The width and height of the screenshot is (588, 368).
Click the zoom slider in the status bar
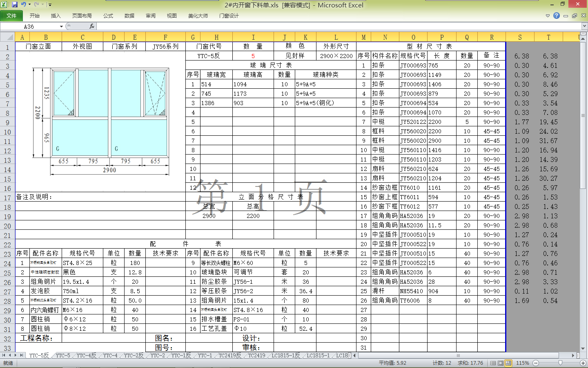pos(560,363)
